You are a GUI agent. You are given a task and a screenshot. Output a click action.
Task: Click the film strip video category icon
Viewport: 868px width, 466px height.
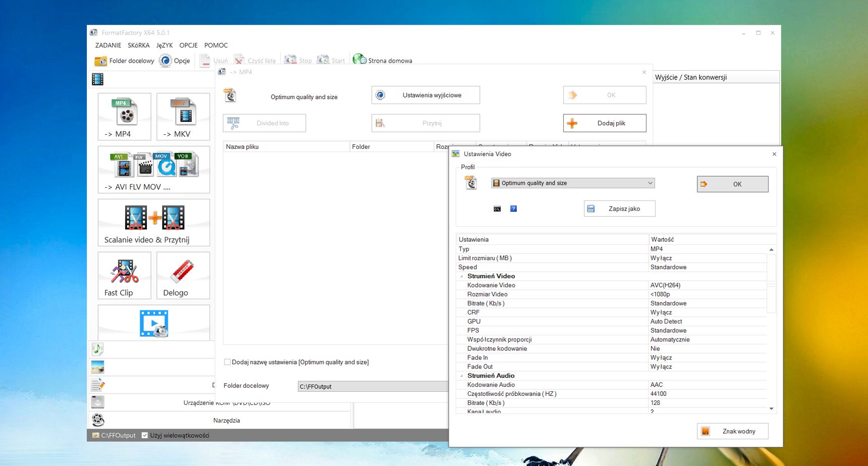coord(97,79)
